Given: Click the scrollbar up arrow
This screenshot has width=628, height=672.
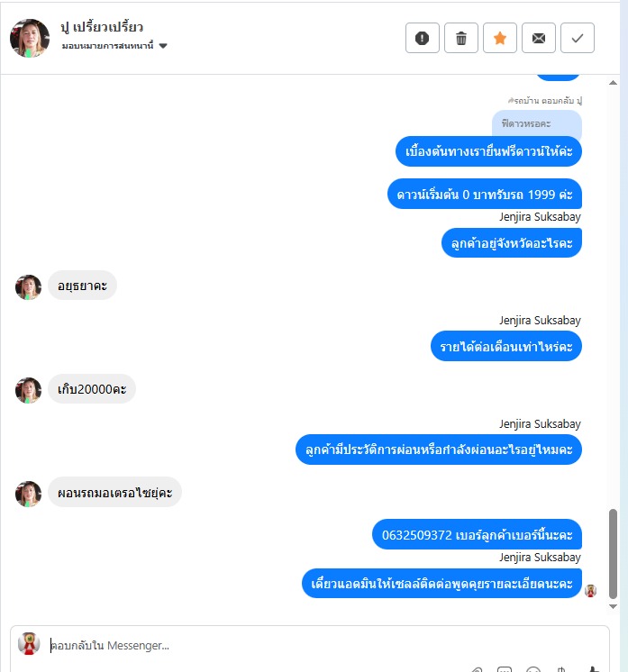Looking at the screenshot, I should 613,83.
